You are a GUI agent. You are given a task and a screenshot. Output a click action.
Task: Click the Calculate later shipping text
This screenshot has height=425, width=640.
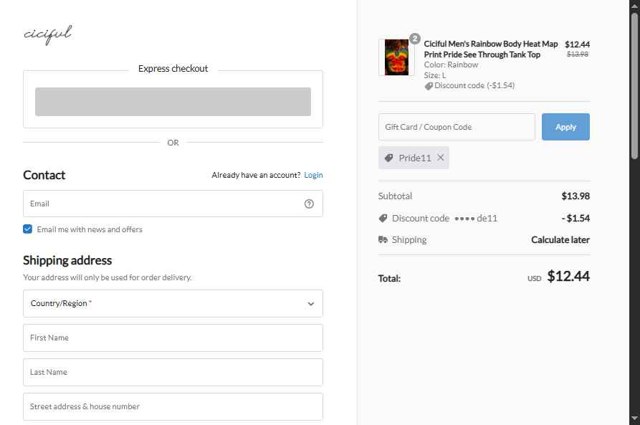point(560,240)
